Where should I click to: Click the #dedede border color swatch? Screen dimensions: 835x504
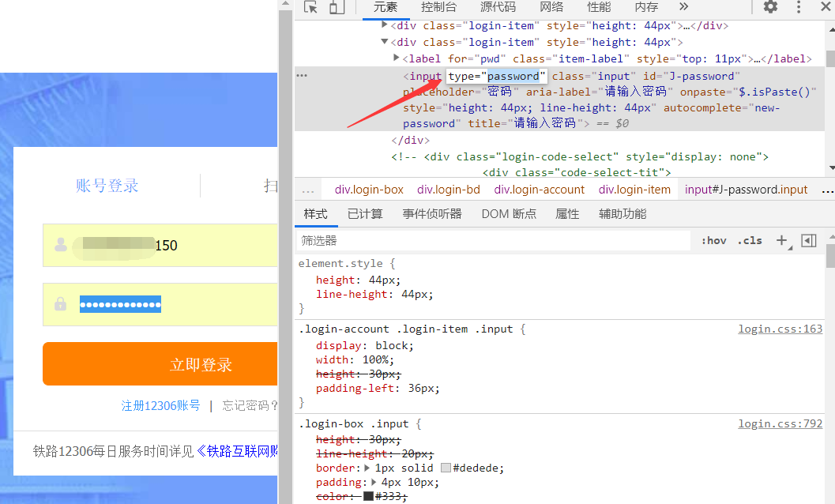click(x=446, y=468)
